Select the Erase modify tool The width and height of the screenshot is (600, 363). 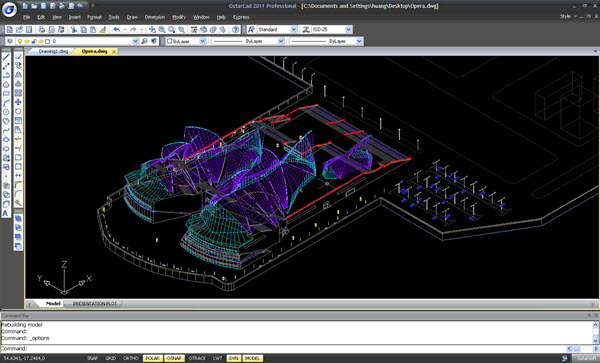(x=18, y=57)
